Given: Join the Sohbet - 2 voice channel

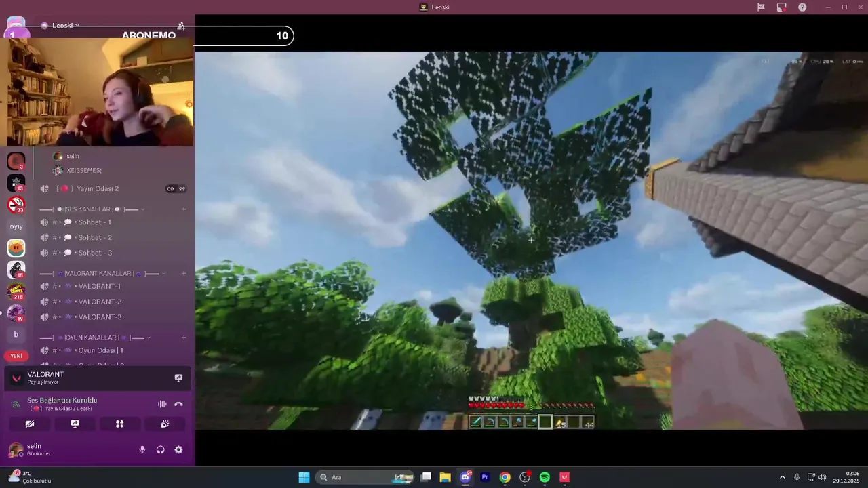Looking at the screenshot, I should click(113, 238).
